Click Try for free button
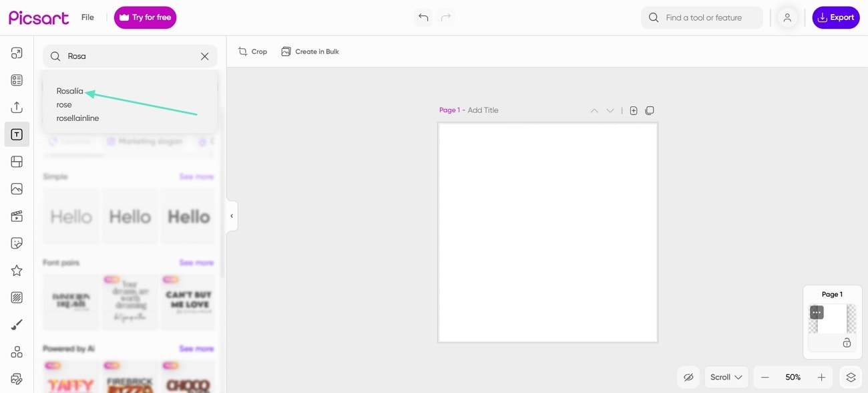This screenshot has width=868, height=393. (145, 17)
